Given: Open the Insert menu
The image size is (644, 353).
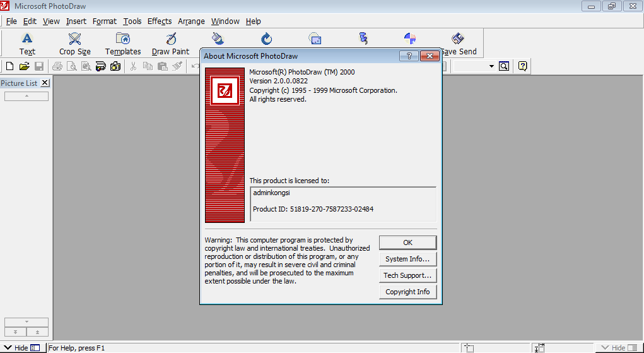Looking at the screenshot, I should point(76,21).
